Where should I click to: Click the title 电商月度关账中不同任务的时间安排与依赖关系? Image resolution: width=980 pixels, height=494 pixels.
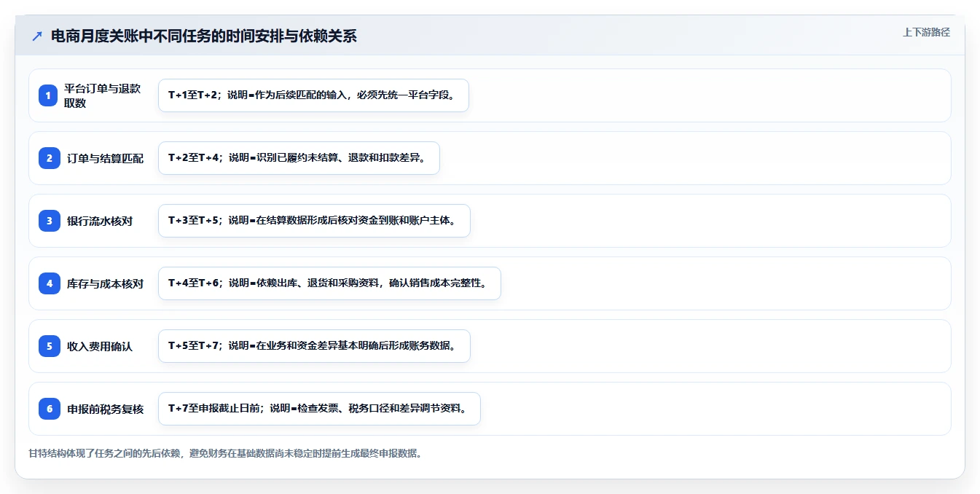pyautogui.click(x=204, y=36)
